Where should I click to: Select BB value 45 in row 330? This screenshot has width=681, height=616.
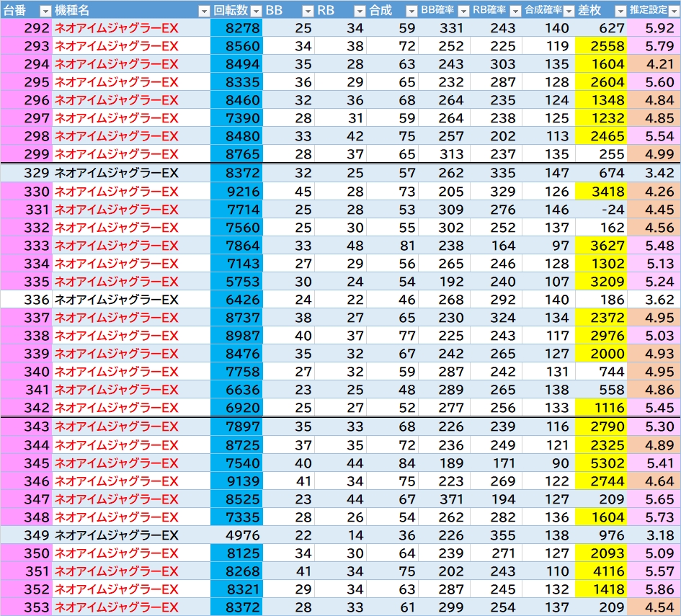(x=288, y=192)
